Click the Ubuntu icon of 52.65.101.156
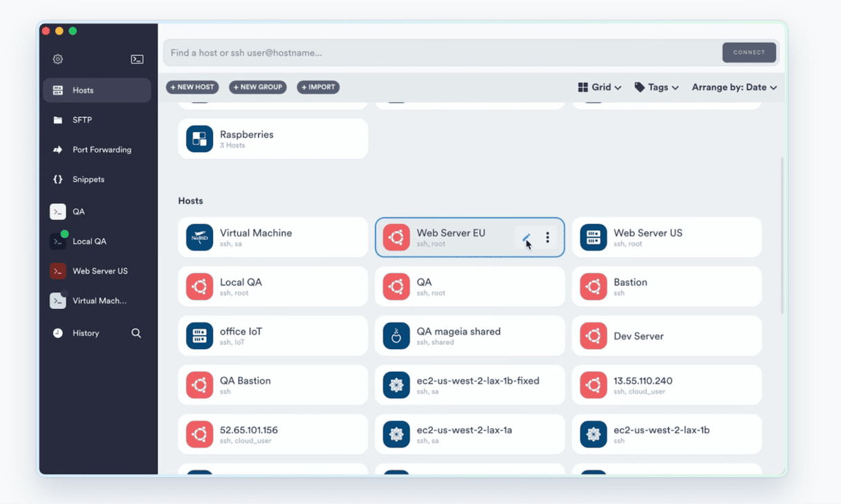The image size is (841, 504). click(200, 434)
